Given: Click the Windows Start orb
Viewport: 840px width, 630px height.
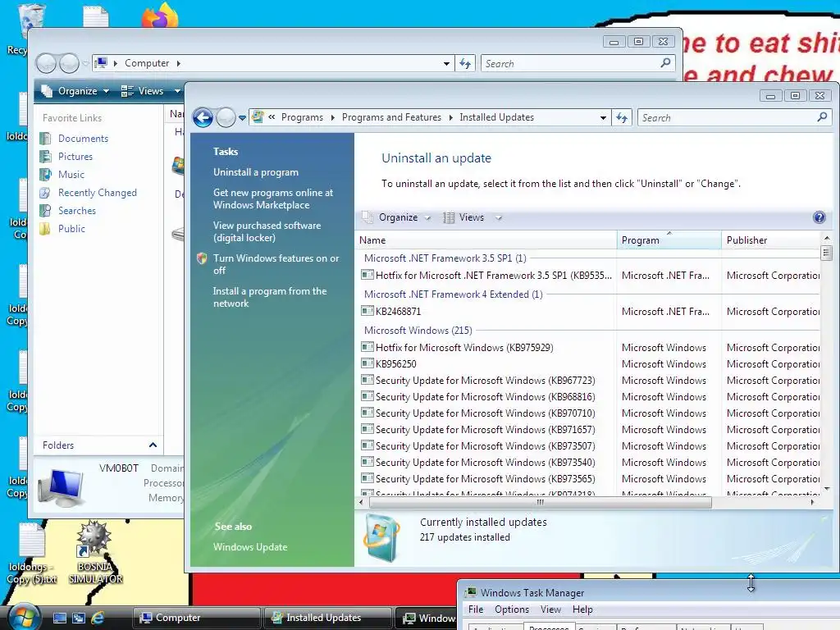Looking at the screenshot, I should 23,617.
